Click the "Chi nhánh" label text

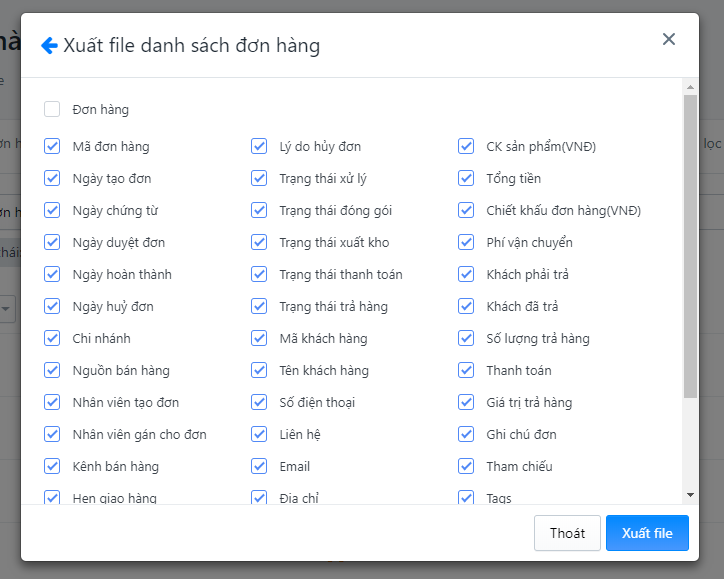[x=102, y=338]
